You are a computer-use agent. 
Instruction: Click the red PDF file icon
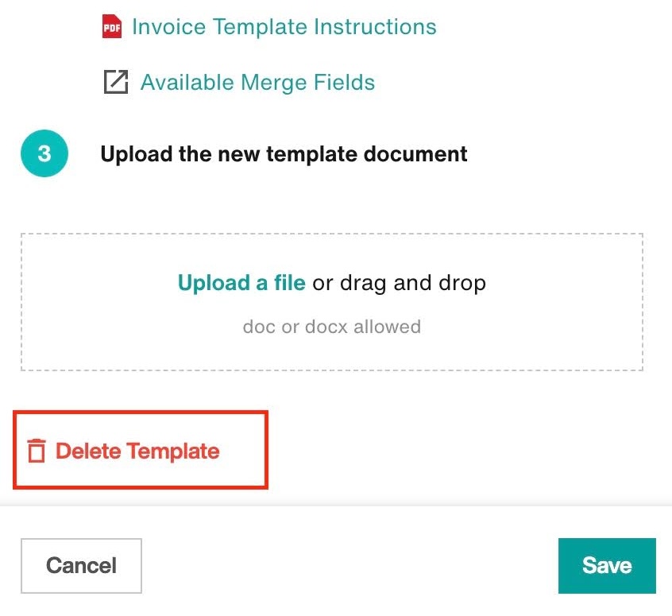[x=112, y=26]
